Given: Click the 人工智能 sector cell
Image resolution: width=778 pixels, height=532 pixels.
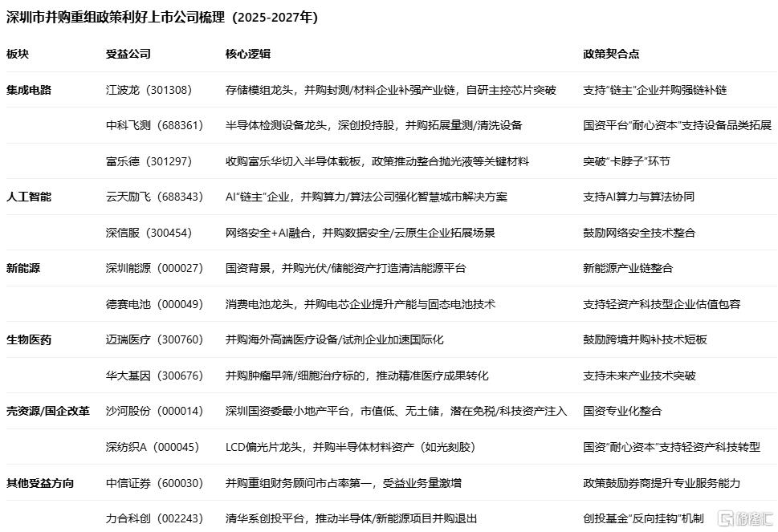Looking at the screenshot, I should [29, 197].
